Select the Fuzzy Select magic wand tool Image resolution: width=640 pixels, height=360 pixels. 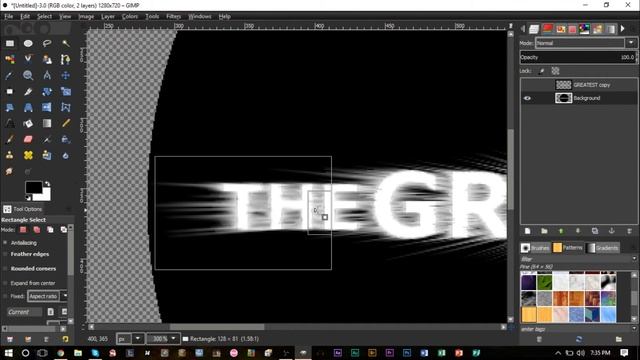[66, 43]
